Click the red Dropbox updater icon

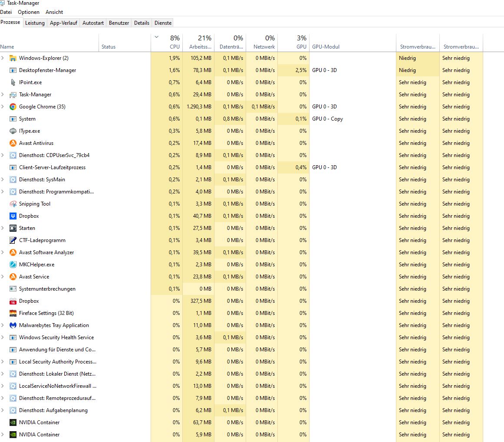click(x=13, y=301)
